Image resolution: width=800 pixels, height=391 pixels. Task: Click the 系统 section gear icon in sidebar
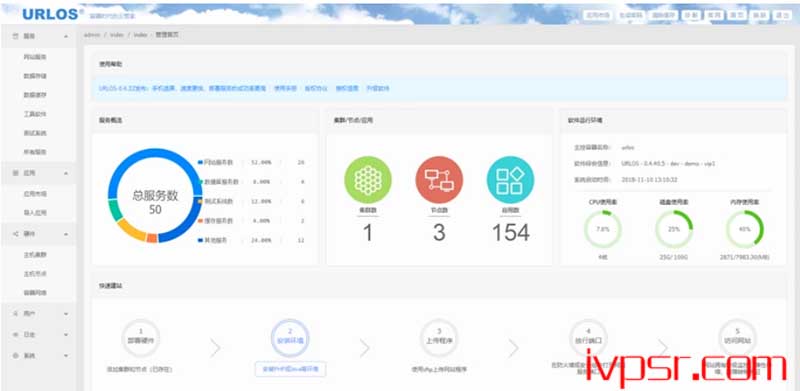pyautogui.click(x=15, y=355)
